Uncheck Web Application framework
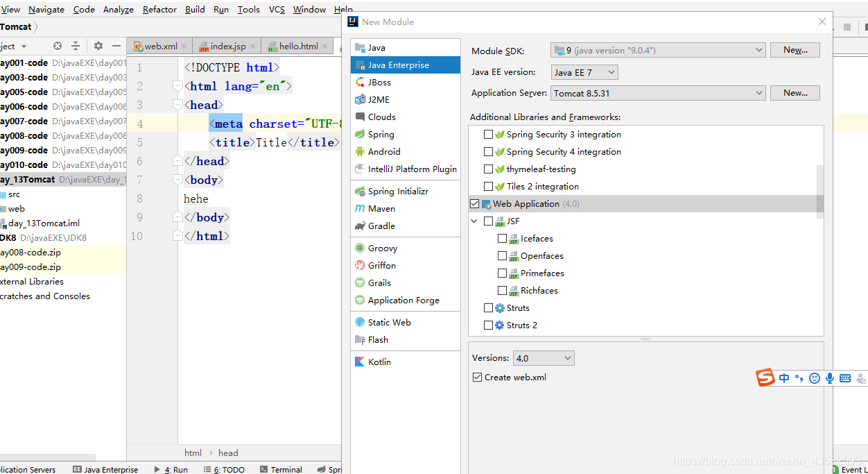 point(474,204)
